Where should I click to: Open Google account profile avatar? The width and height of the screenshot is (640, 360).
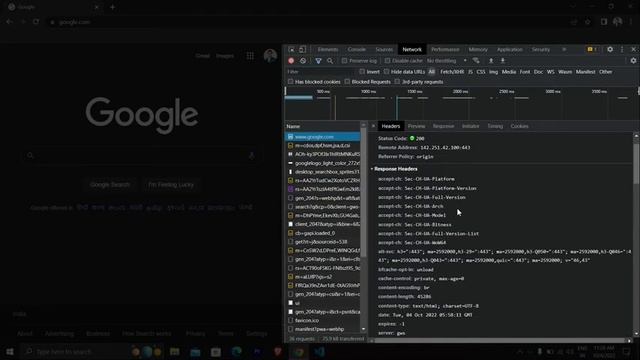pyautogui.click(x=270, y=56)
